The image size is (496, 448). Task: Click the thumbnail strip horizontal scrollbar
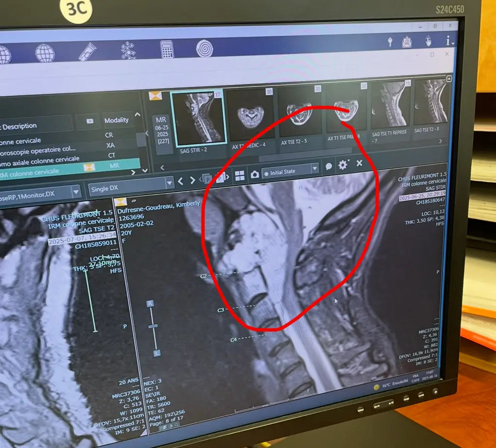tap(305, 155)
